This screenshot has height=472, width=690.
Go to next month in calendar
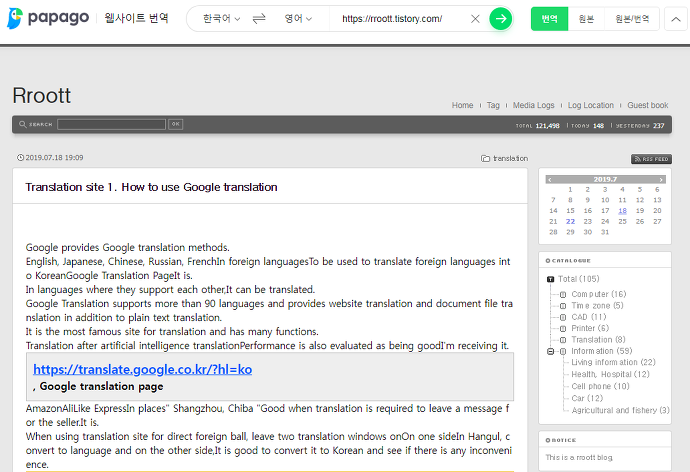pos(661,179)
